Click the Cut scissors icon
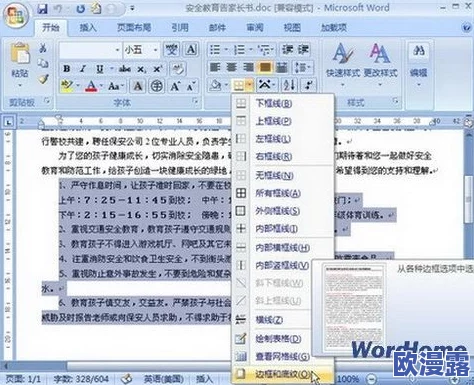This screenshot has width=474, height=385. click(43, 48)
